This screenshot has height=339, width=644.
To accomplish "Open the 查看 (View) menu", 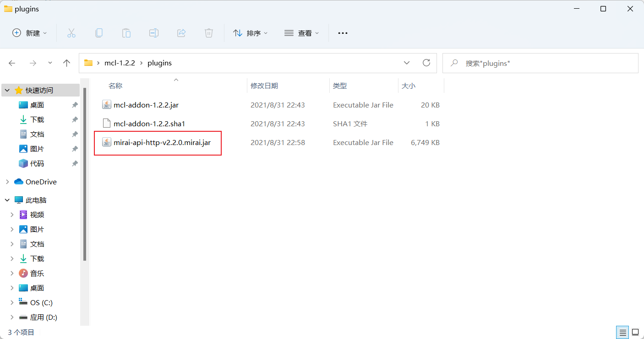I will tap(302, 33).
